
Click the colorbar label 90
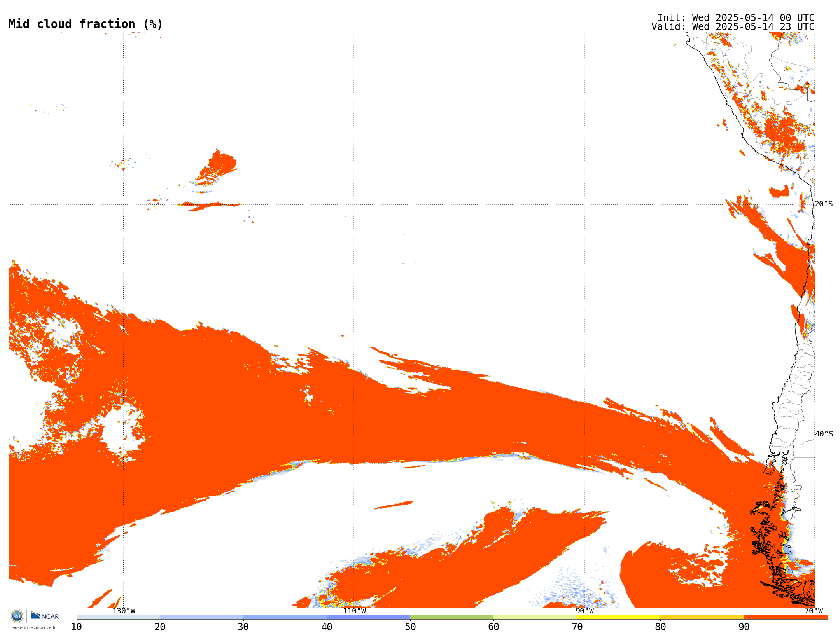point(744,627)
